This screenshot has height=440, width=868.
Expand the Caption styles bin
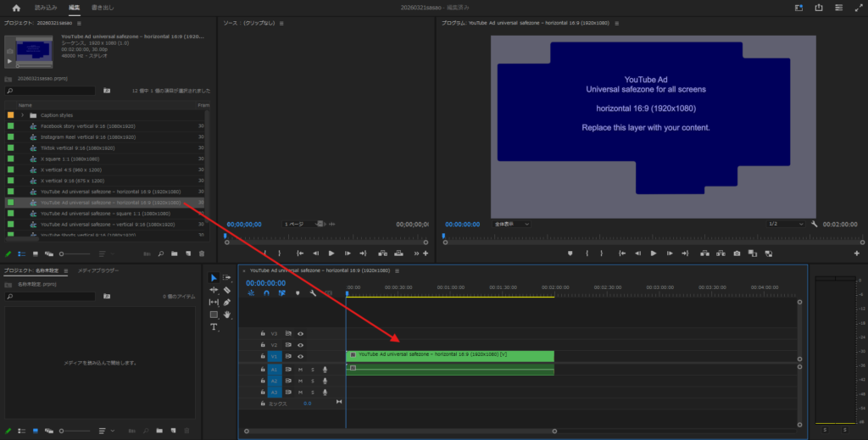(22, 114)
